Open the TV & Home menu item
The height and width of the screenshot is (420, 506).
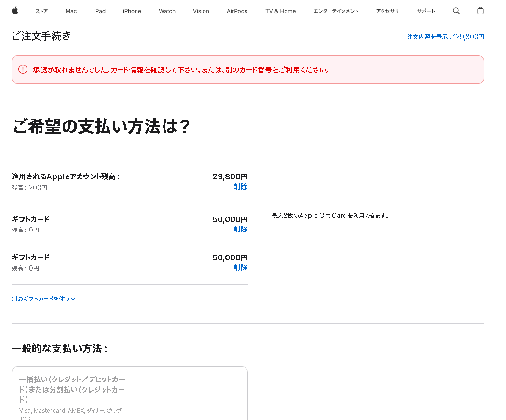(280, 11)
